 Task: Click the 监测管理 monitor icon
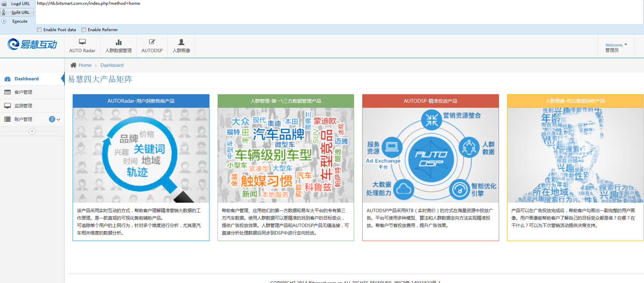(7, 106)
